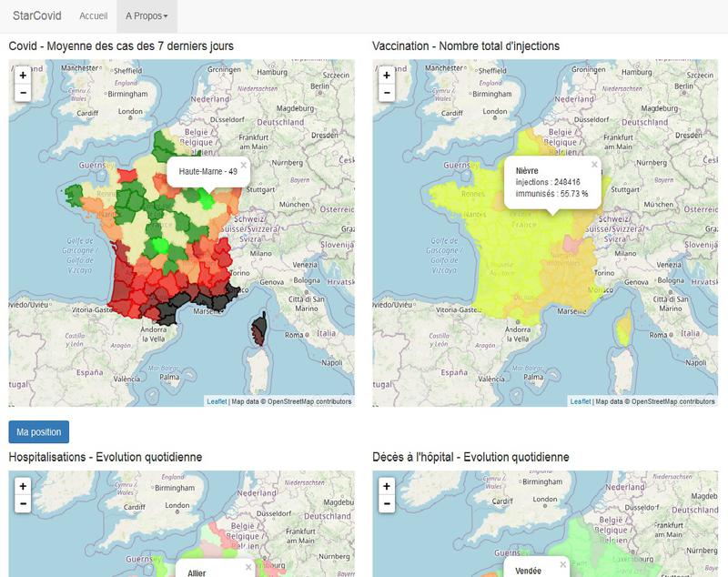Click the injections : 248416 text
Image resolution: width=728 pixels, height=577 pixels.
click(548, 182)
